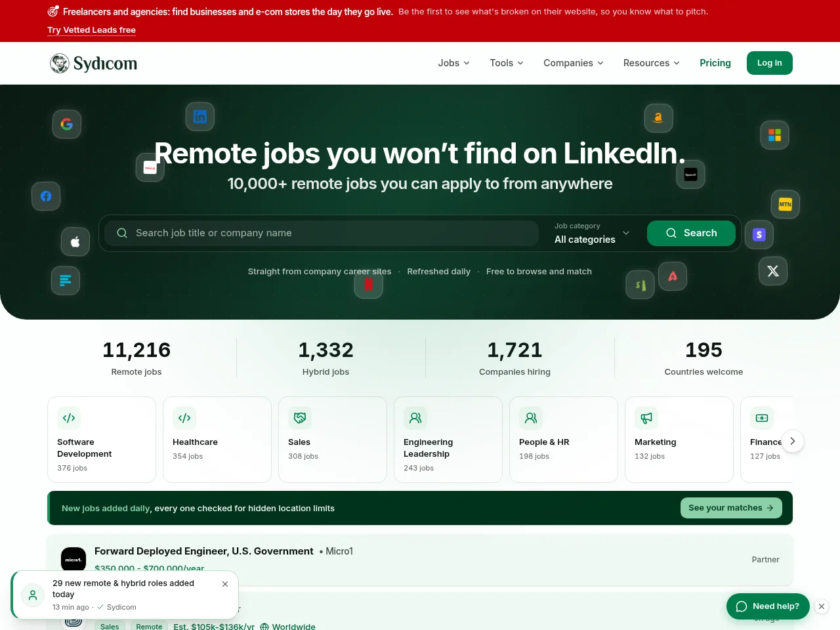Click the target icon in red banner
Image resolution: width=840 pixels, height=630 pixels.
point(53,11)
